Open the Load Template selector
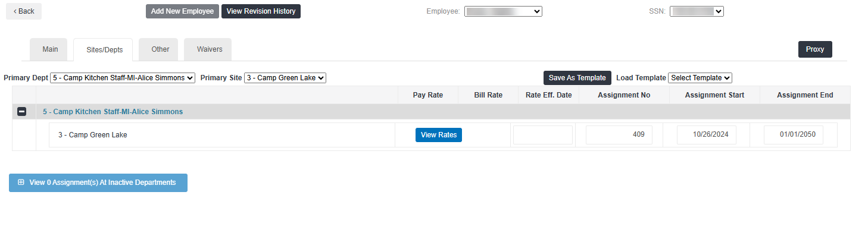 pos(700,78)
